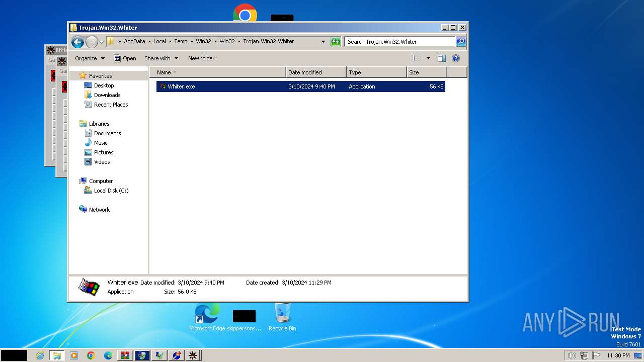Screen dimensions: 644x362
Task: Go back with the blue Back arrow
Action: (x=77, y=42)
